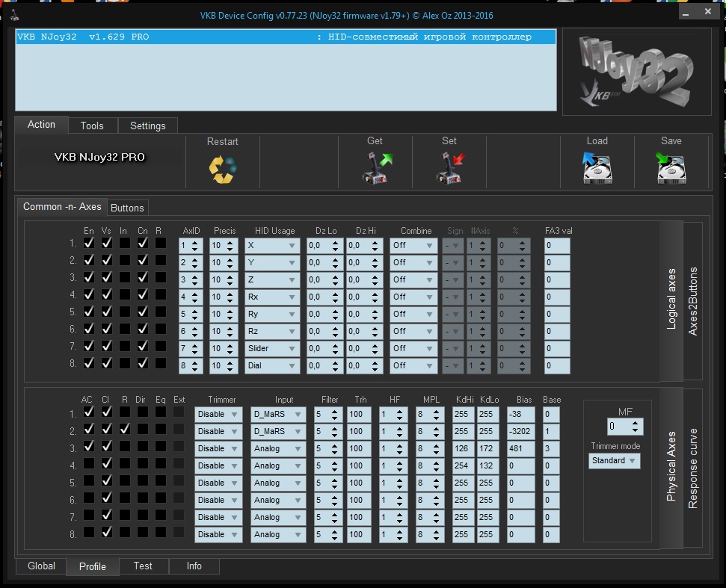The width and height of the screenshot is (726, 588).
Task: Switch to the Tools tab
Action: 92,126
